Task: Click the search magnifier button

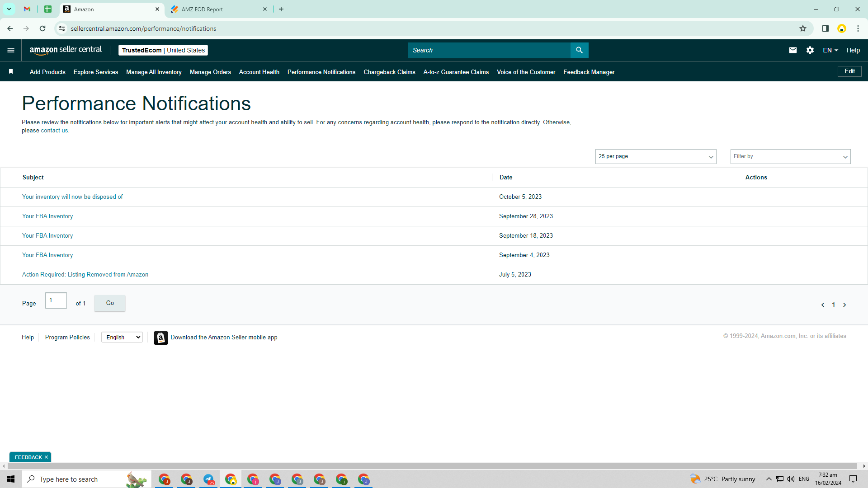Action: click(x=579, y=50)
